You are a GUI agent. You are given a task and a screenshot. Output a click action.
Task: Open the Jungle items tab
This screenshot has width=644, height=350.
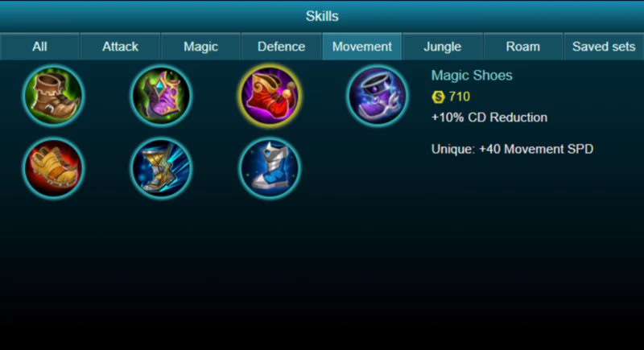[x=442, y=47]
